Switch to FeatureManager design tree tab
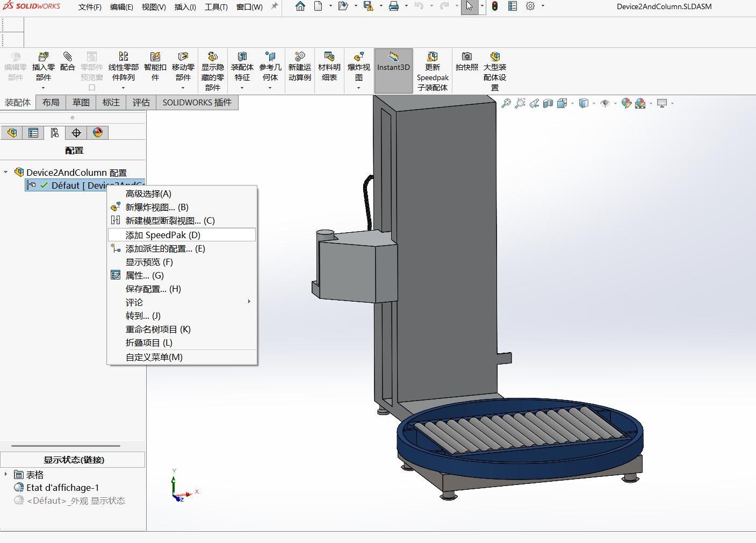Viewport: 756px width, 543px height. 12,133
